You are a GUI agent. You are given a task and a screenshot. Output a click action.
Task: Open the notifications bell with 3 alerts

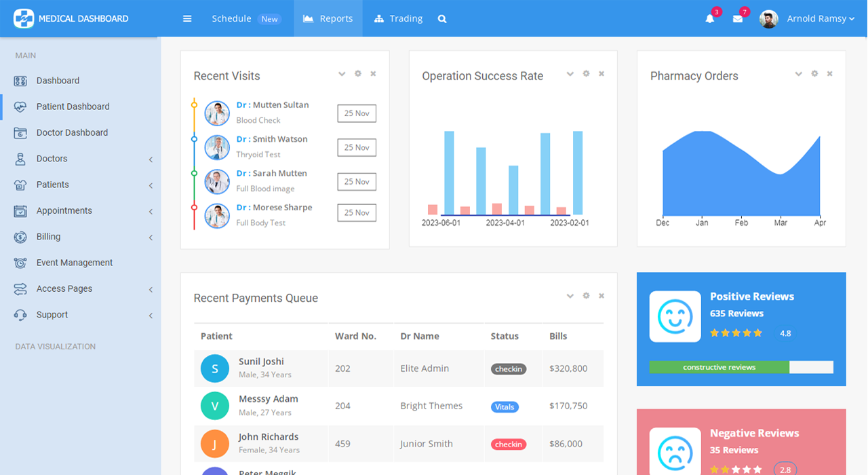pos(709,19)
